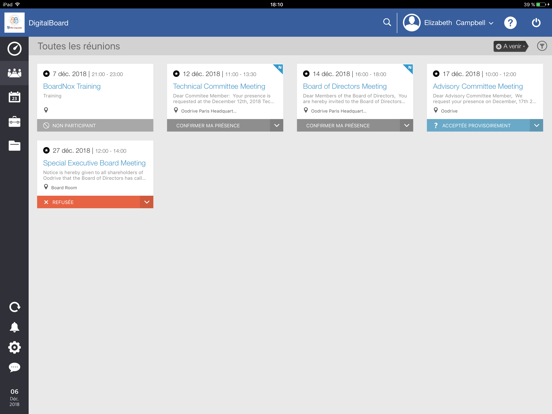This screenshot has height=414, width=552.
Task: Click location pin on Technical Committee card
Action: [x=176, y=110]
